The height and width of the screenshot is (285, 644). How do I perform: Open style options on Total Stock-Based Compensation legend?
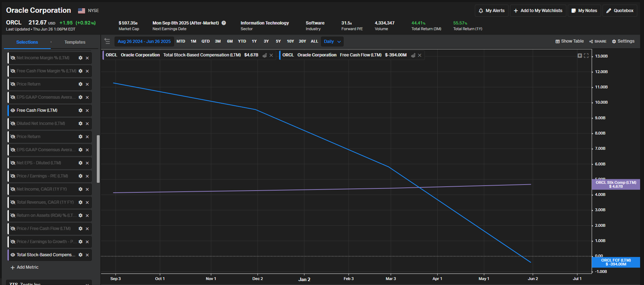point(265,55)
